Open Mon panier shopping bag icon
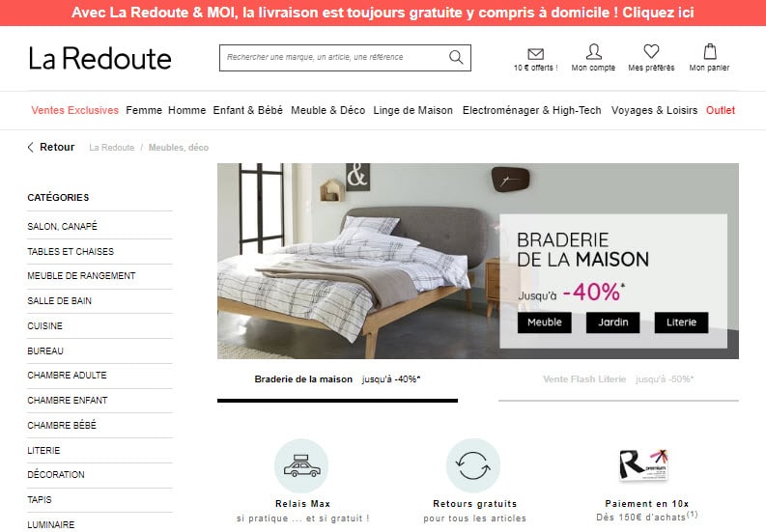The width and height of the screenshot is (766, 532). 710,51
